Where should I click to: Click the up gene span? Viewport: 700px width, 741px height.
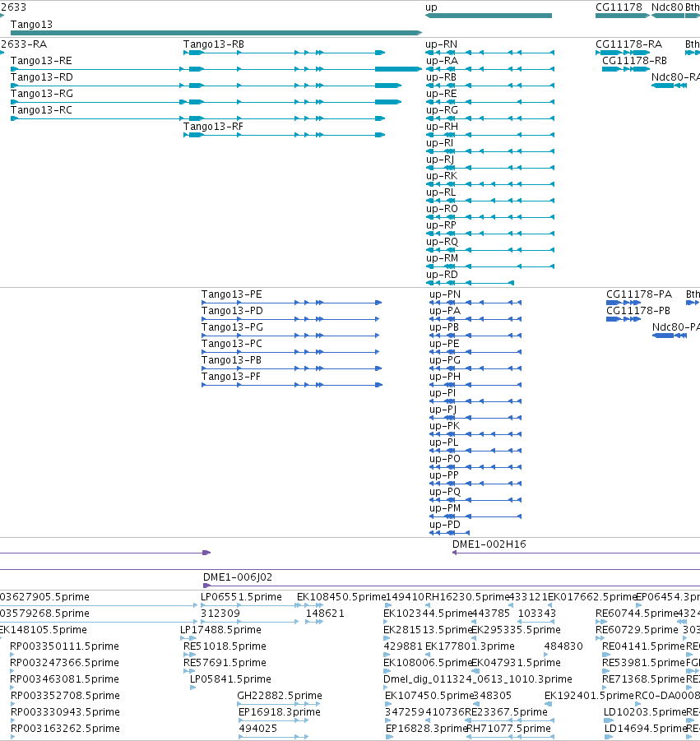pyautogui.click(x=489, y=16)
